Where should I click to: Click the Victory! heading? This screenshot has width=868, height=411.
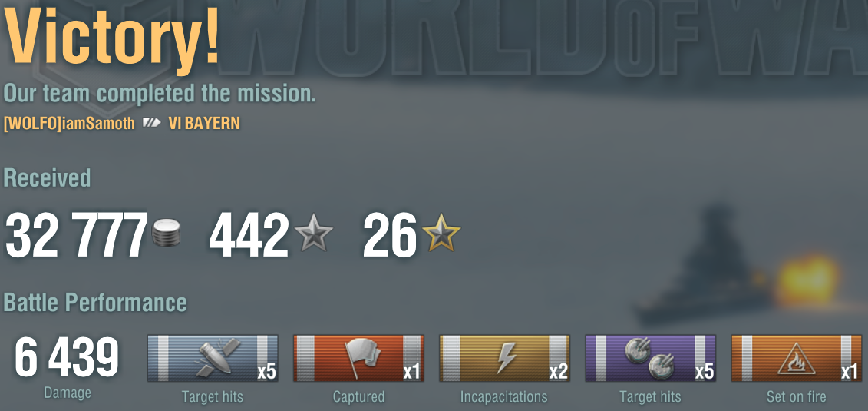112,38
